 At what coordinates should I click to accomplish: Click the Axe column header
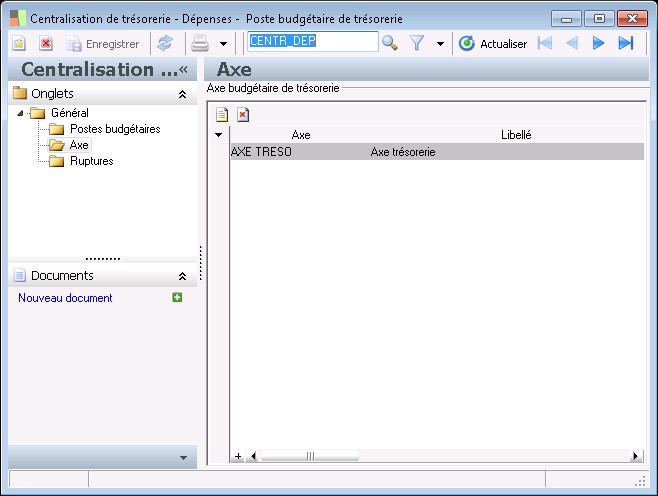(x=300, y=135)
